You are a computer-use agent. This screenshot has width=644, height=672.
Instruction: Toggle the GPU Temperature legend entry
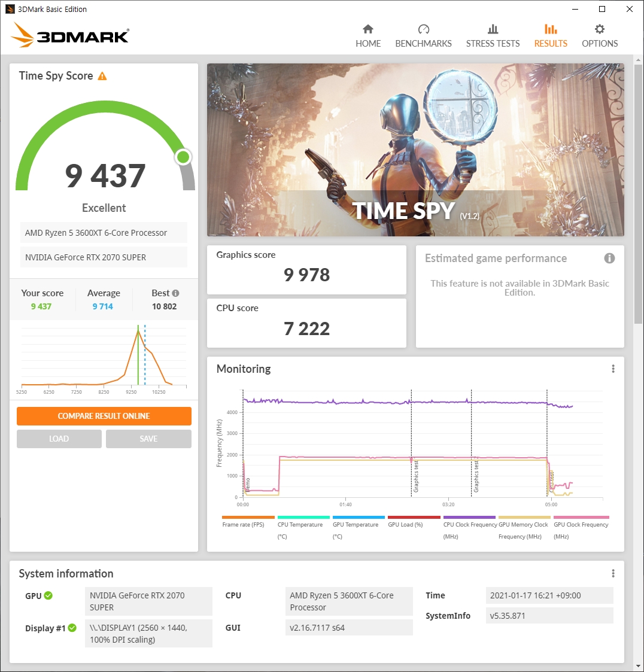point(359,528)
